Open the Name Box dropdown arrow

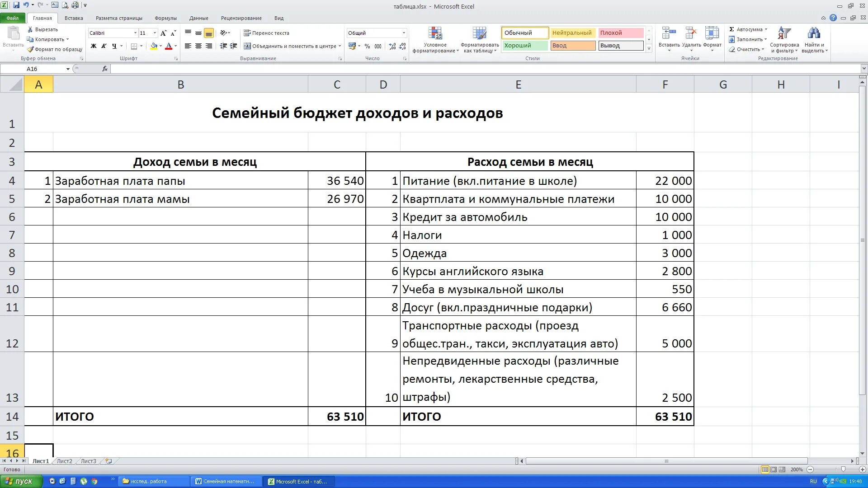[x=68, y=69]
